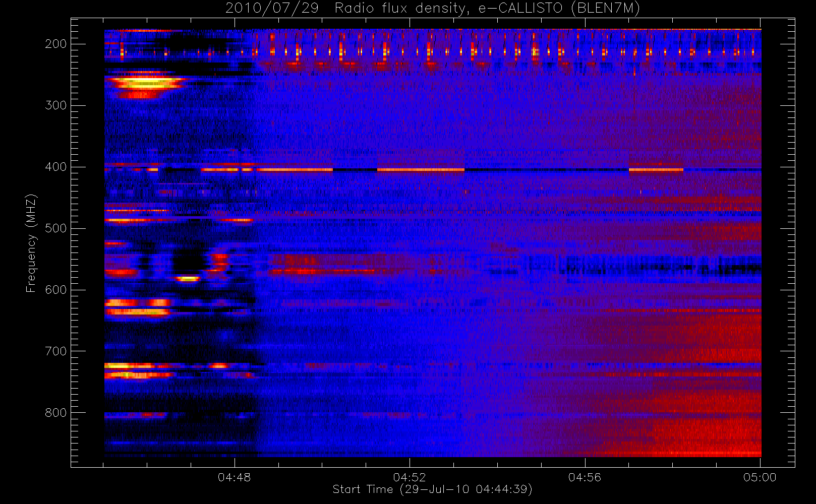Click the 'Start Time (29-Jul-10 04:44:39)' x-axis label
Screen dimensions: 816x504
click(x=433, y=489)
